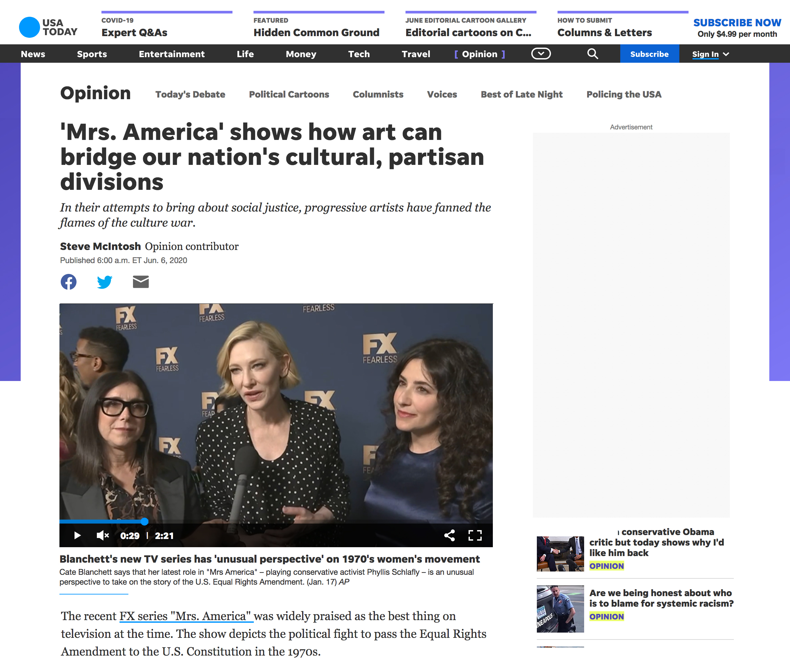The height and width of the screenshot is (672, 790).
Task: Open the COVID-19 Expert Q&As link
Action: [x=135, y=33]
